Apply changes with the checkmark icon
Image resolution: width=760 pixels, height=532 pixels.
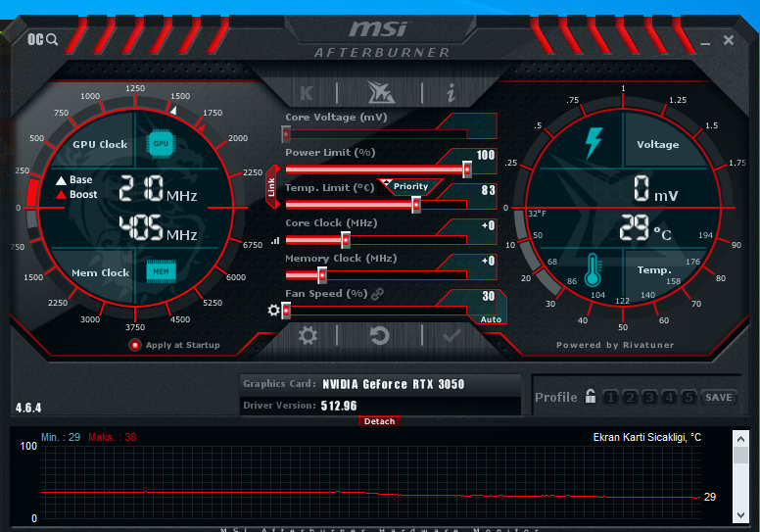[451, 335]
